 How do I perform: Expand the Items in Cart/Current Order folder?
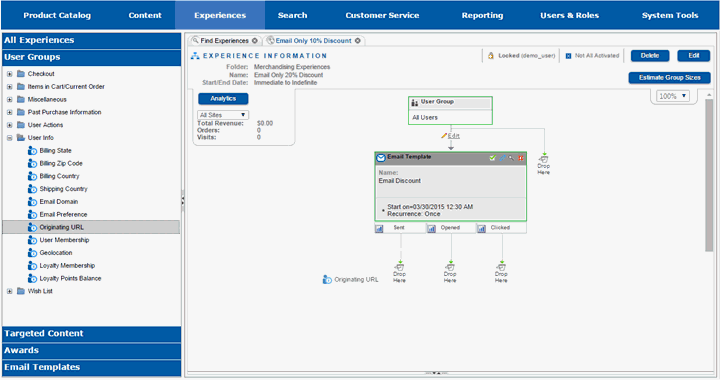[x=10, y=86]
